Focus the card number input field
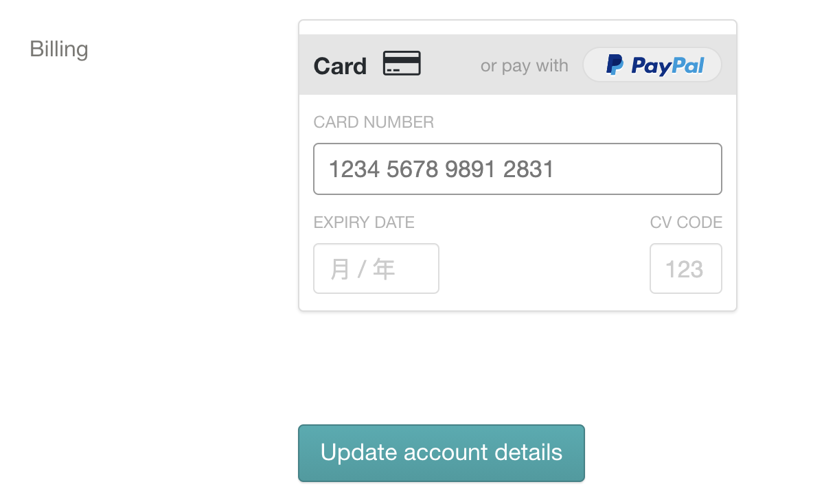Screen dimensions: 824x504 coord(518,169)
